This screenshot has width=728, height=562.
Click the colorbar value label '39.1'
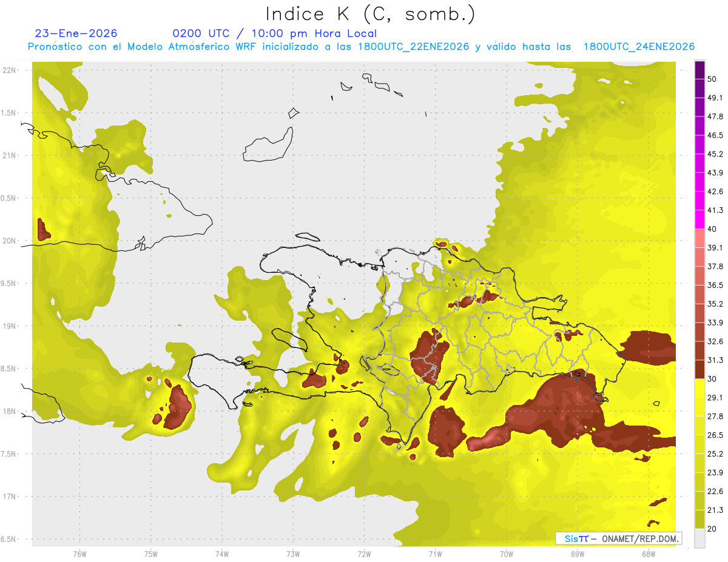[715, 247]
